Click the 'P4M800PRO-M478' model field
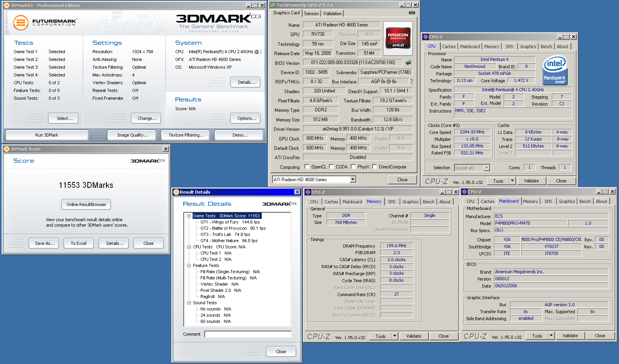Image resolution: width=619 pixels, height=364 pixels. (530, 223)
